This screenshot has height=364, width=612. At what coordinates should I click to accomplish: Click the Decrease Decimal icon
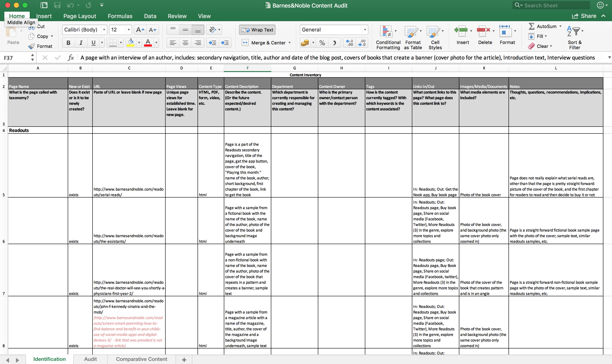[x=362, y=43]
